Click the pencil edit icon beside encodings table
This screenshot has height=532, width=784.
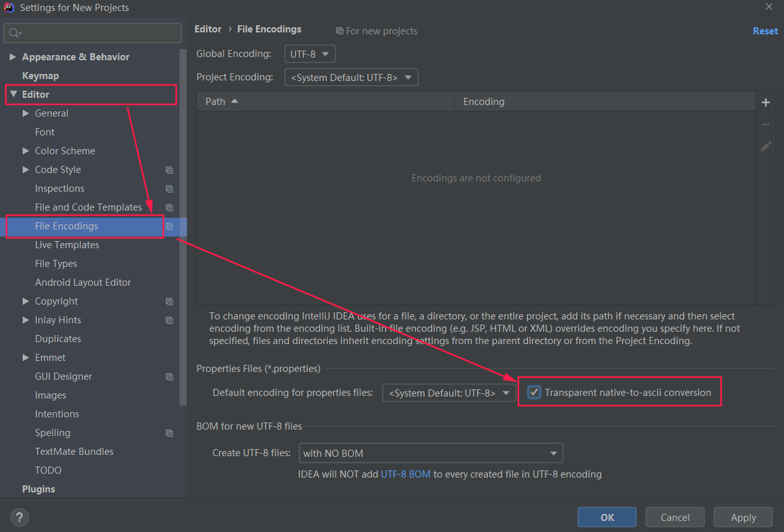766,146
